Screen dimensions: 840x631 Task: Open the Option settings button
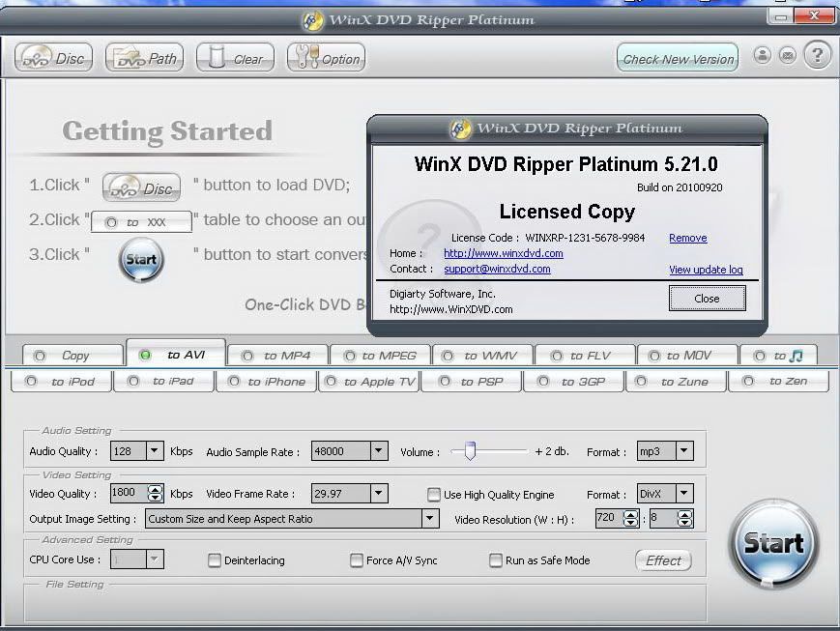click(x=327, y=57)
